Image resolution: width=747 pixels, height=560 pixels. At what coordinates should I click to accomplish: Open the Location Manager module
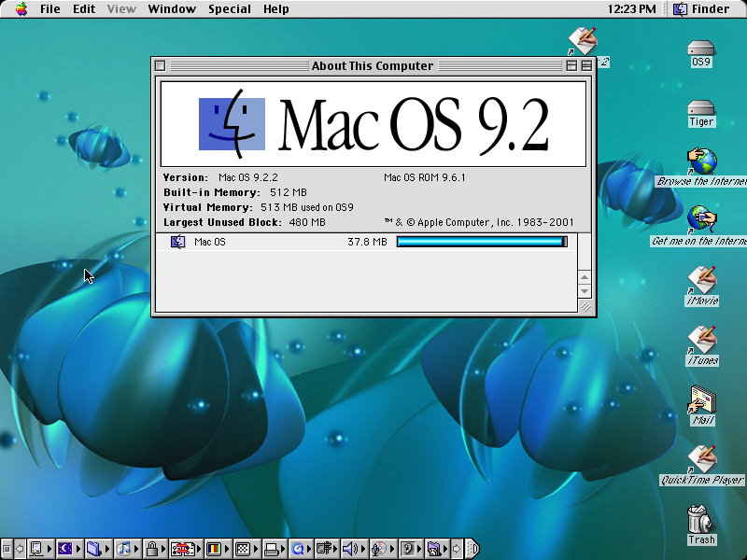click(186, 549)
